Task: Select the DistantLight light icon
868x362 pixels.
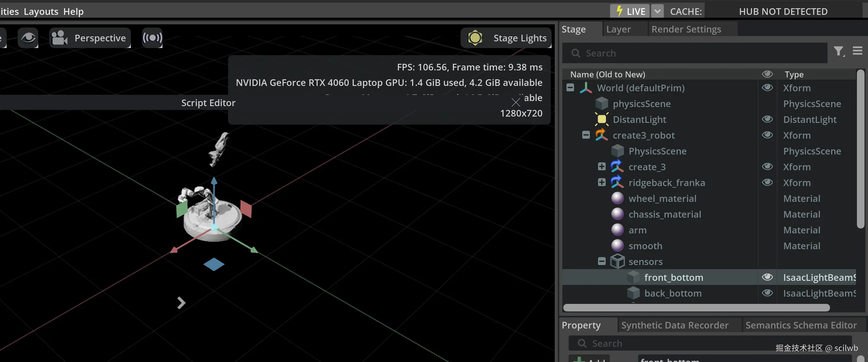Action: tap(602, 119)
